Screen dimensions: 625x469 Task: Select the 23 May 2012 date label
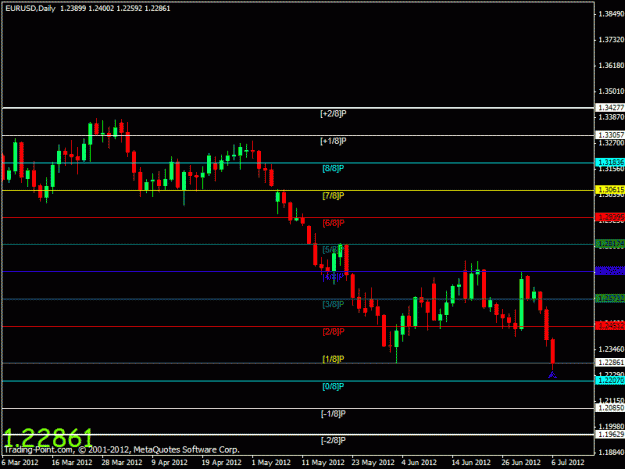pyautogui.click(x=373, y=462)
